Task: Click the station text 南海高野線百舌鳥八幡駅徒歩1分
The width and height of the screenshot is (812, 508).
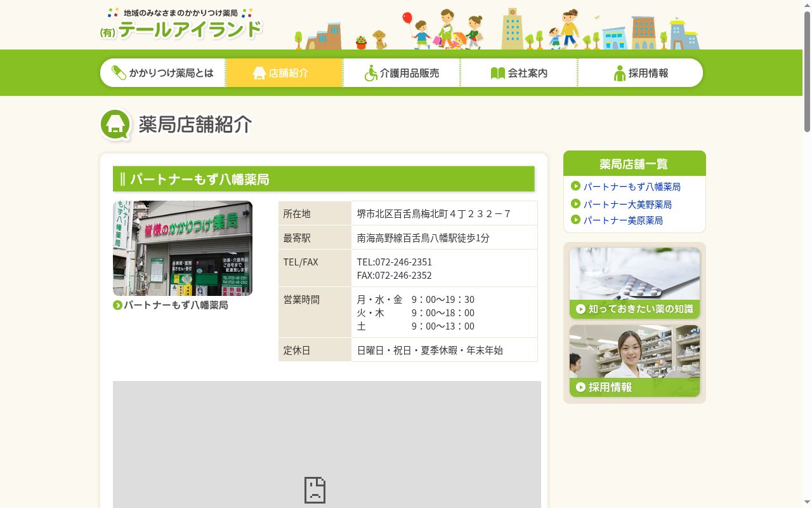Action: 423,238
